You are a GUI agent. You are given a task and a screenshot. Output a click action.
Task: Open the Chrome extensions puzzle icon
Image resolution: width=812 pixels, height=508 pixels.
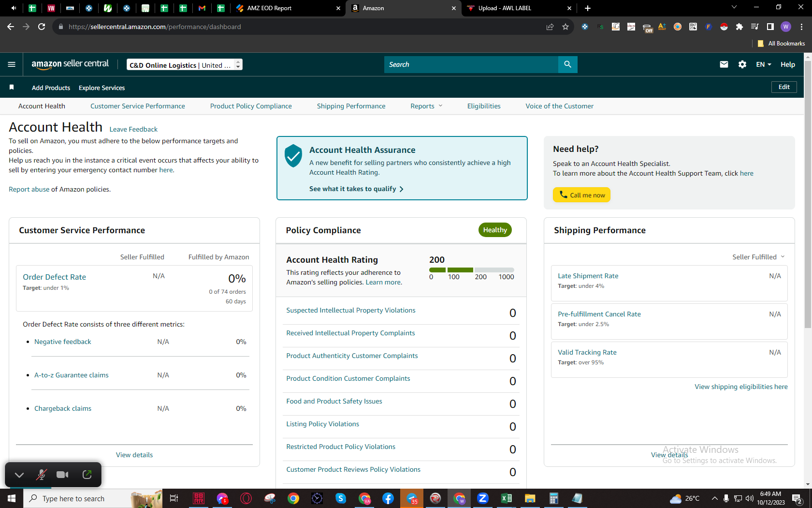739,27
